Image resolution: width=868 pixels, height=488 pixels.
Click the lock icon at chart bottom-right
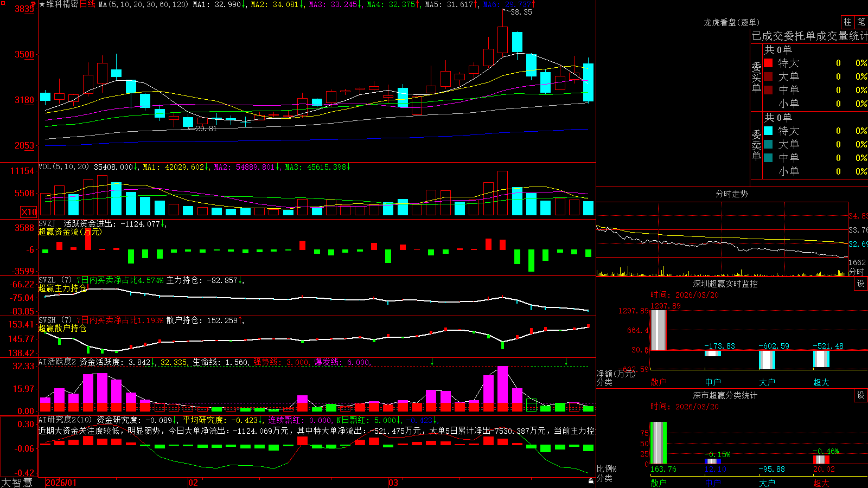coord(591,481)
